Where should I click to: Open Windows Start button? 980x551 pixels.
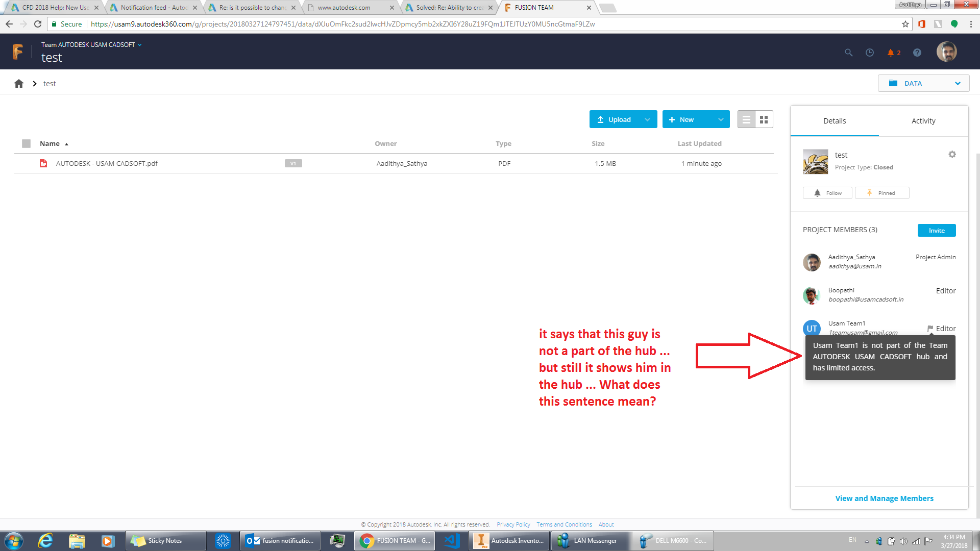pos(14,541)
